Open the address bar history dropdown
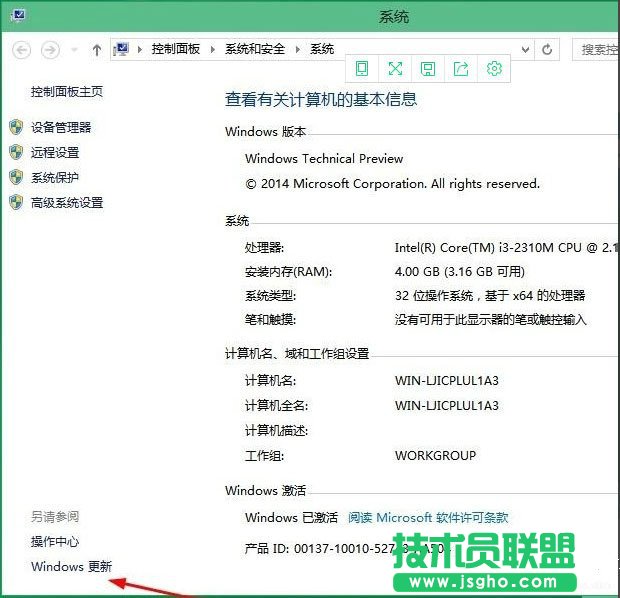620x598 pixels. 525,49
